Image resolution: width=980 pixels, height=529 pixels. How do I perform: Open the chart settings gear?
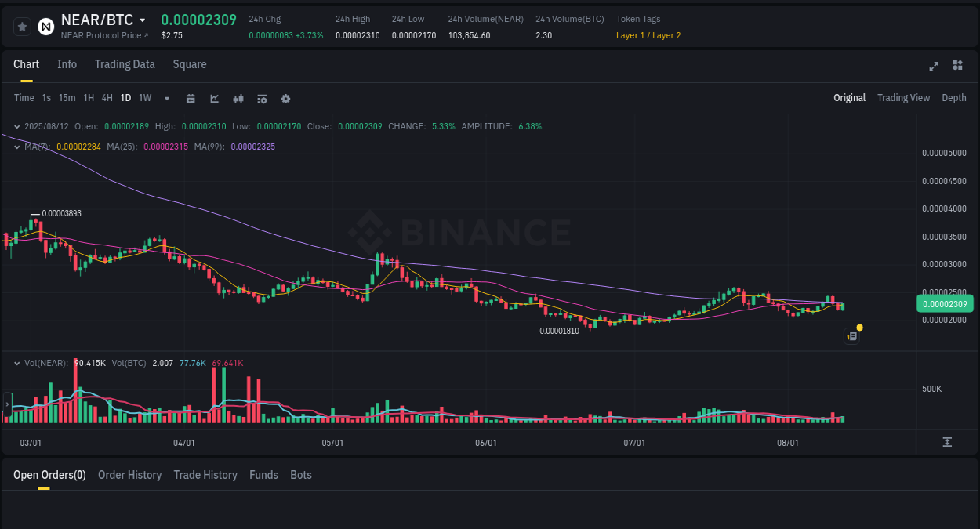(x=285, y=98)
